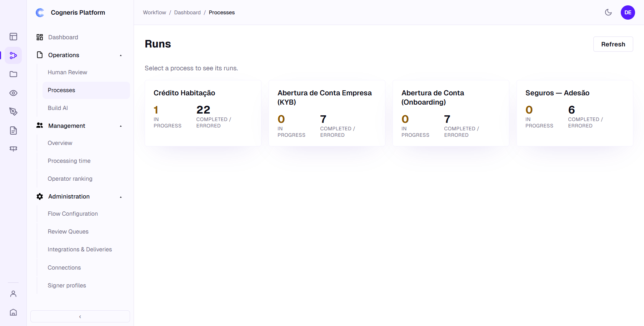
Task: Select the Crédito Habitação process card
Action: point(203,113)
